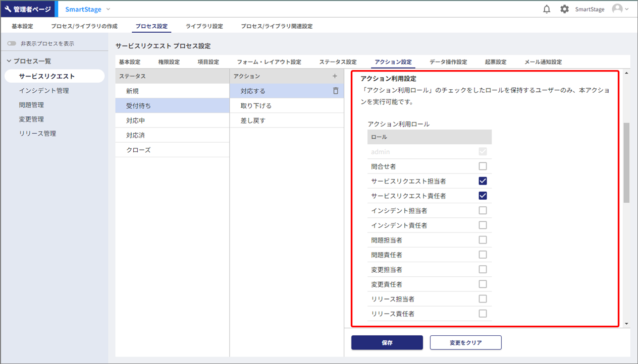This screenshot has width=638, height=364.
Task: Toggle 非表示プロセスを表示 switch
Action: 12,44
